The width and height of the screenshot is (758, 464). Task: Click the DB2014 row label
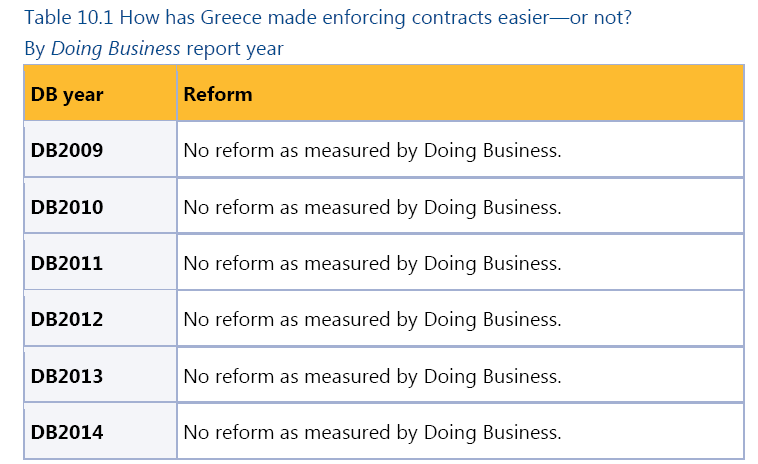tap(67, 432)
